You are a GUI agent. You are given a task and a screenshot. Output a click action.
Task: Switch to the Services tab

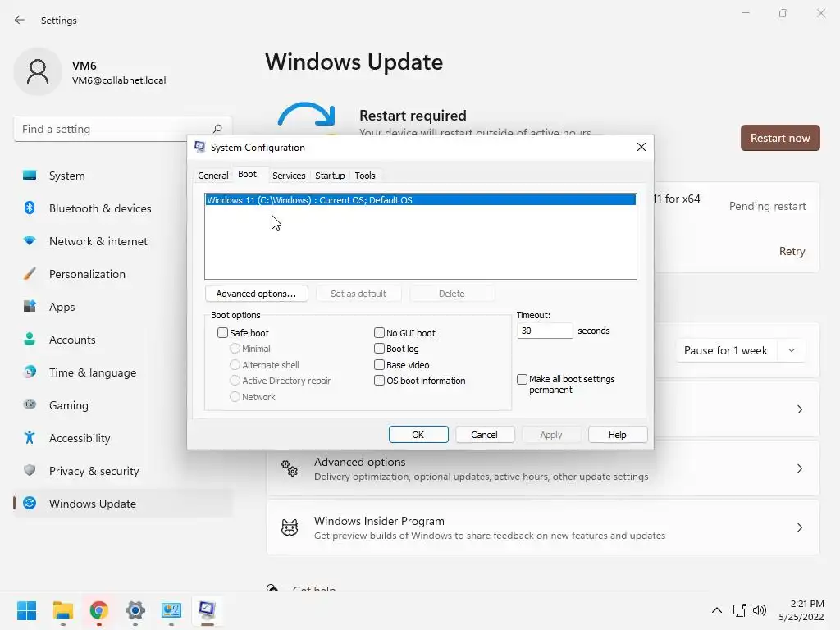289,176
